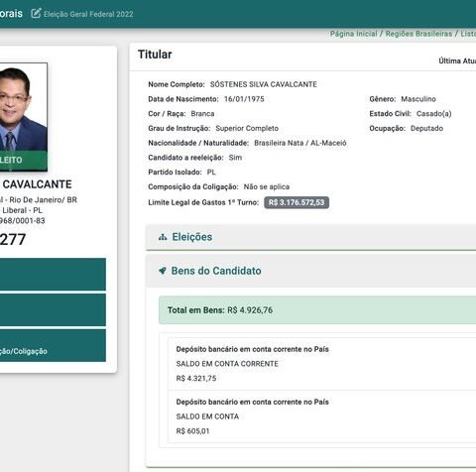Select the Partido Isolado value PL

pos(211,173)
